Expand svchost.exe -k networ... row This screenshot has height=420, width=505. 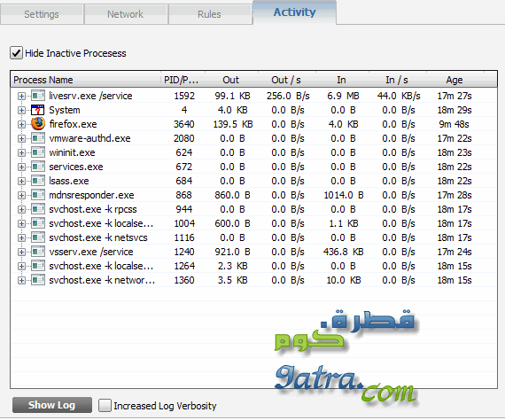point(21,280)
